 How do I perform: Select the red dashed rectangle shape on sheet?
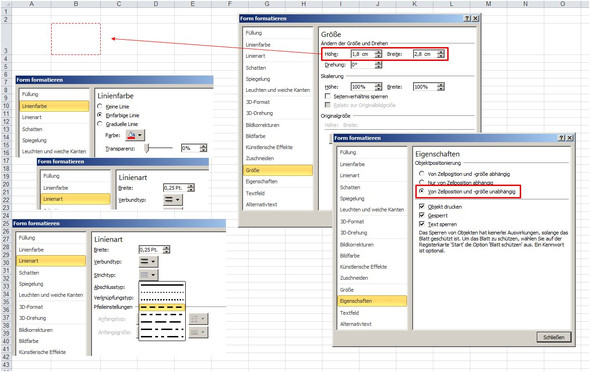point(76,39)
